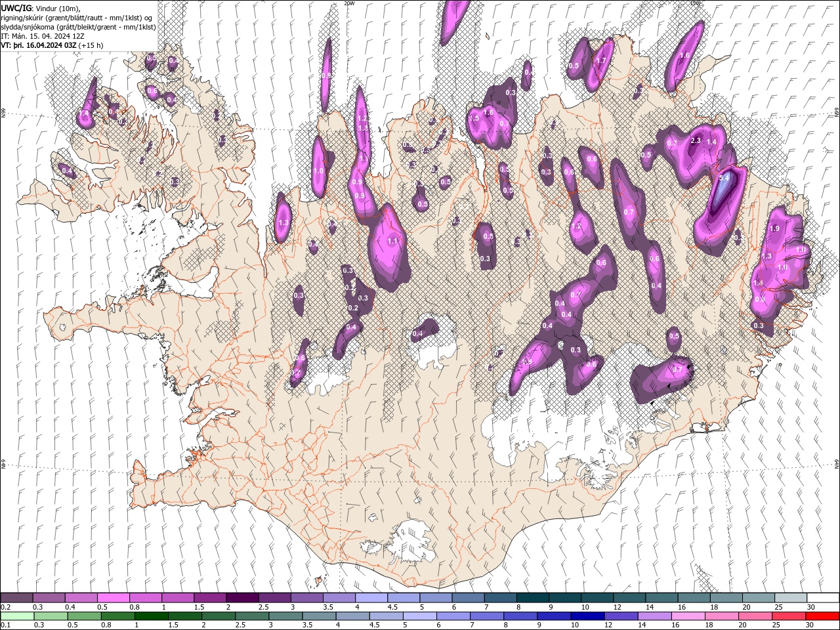Screen dimensions: 840x630
Task: Click the 1.9 precipitation value
Action: coord(774,228)
